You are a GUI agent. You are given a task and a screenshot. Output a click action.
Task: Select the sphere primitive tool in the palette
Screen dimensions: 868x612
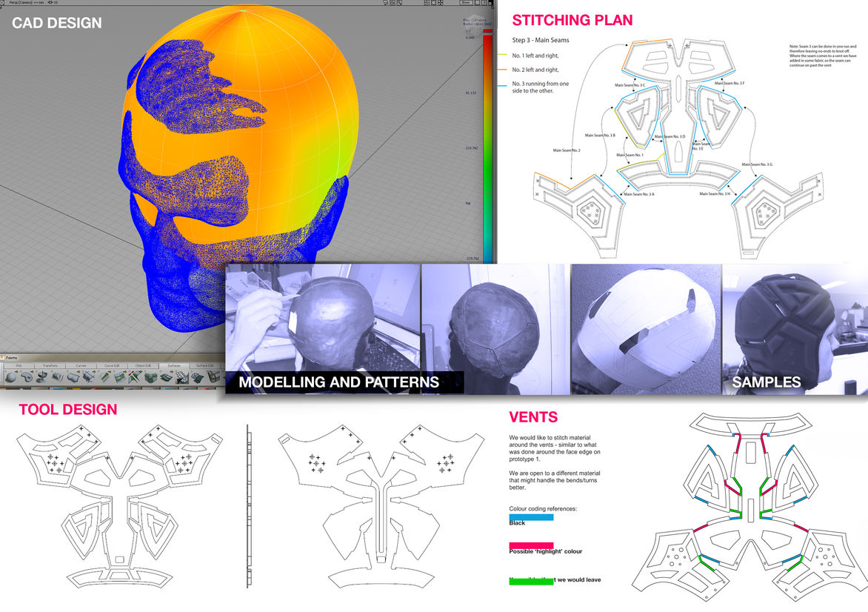[x=12, y=378]
